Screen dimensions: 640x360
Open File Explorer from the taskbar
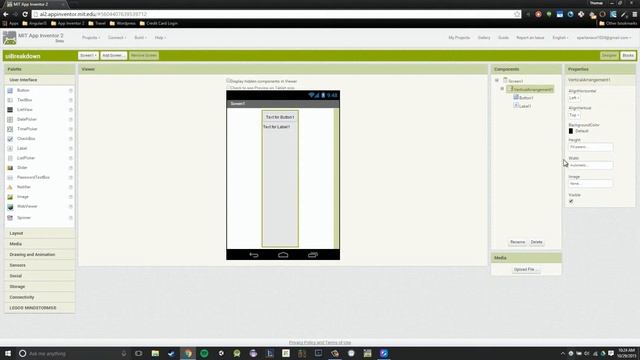click(155, 353)
